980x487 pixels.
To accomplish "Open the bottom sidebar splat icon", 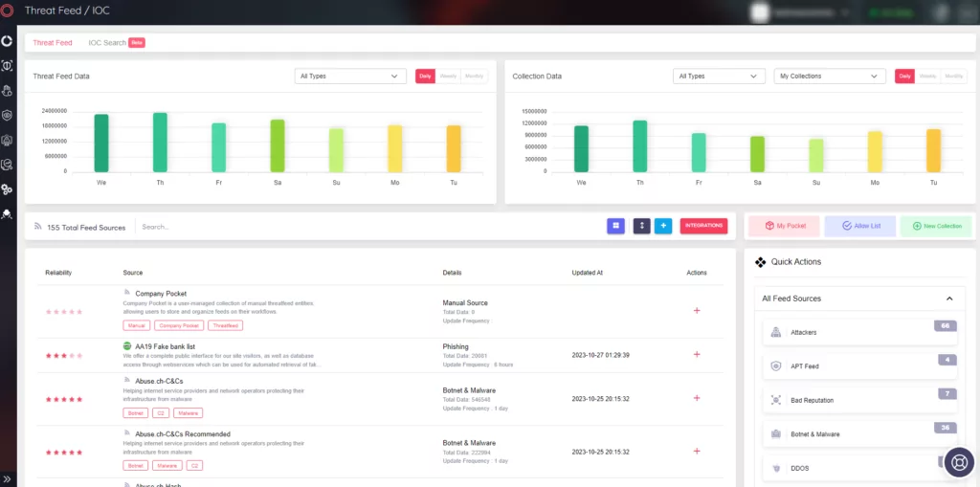I will coord(7,214).
